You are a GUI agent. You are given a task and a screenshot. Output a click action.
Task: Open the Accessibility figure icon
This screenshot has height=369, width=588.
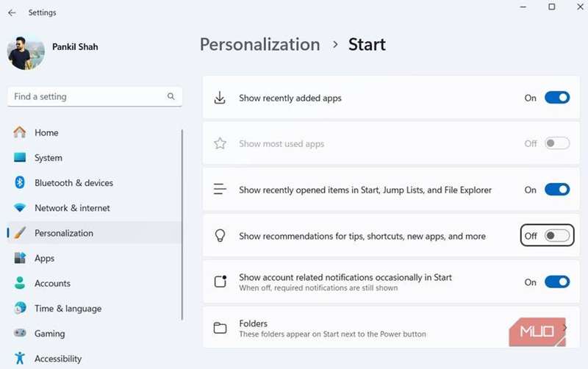(20, 358)
